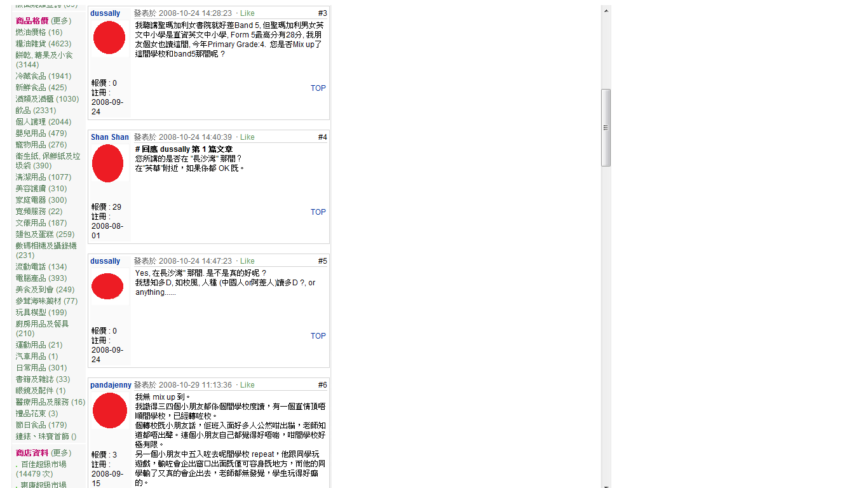The height and width of the screenshot is (488, 868).
Task: Jump to TOP from post #3
Action: point(318,88)
